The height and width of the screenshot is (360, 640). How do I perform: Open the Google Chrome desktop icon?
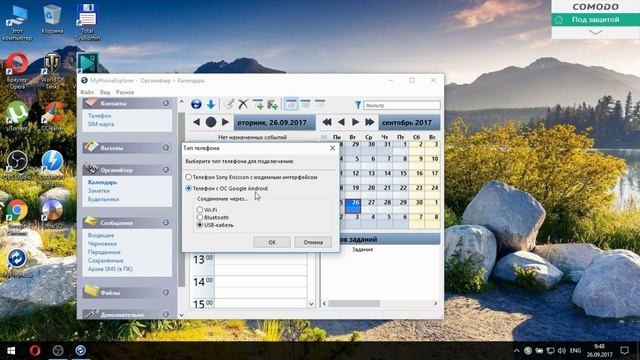coord(17,216)
